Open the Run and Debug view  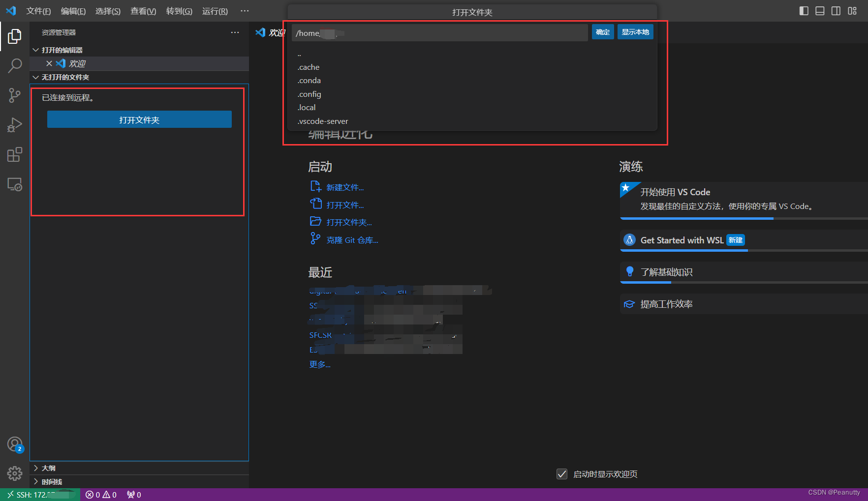pyautogui.click(x=15, y=125)
